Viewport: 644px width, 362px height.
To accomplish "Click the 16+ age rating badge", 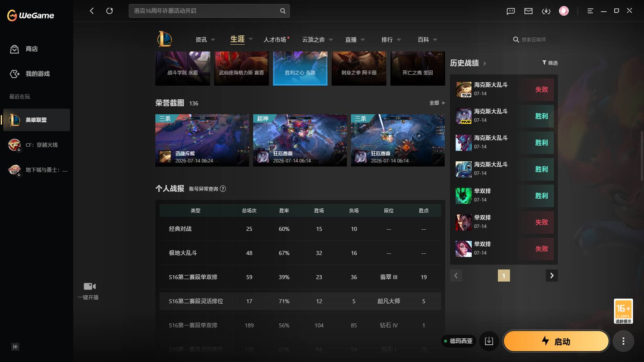I will (623, 311).
